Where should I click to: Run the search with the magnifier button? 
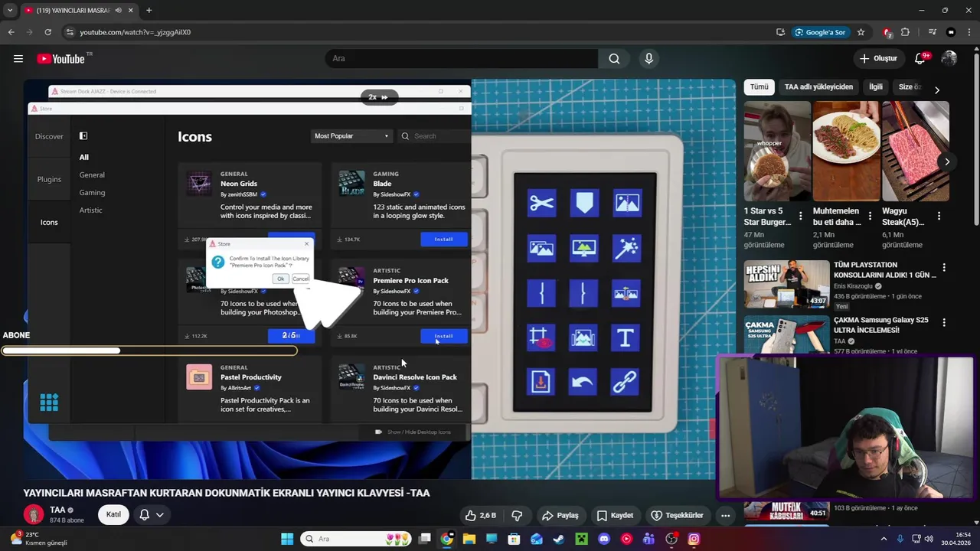(614, 59)
